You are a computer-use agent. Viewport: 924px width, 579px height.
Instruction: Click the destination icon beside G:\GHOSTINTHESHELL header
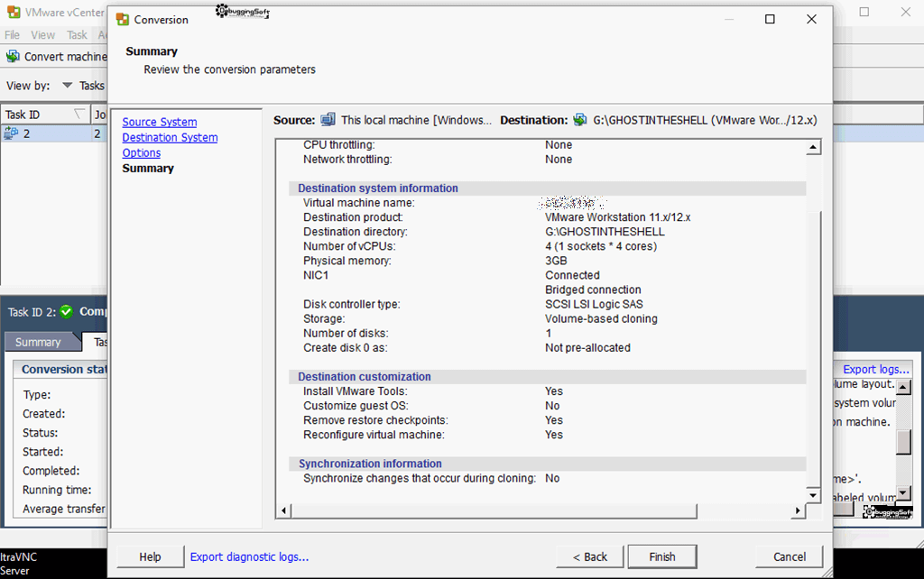[580, 120]
